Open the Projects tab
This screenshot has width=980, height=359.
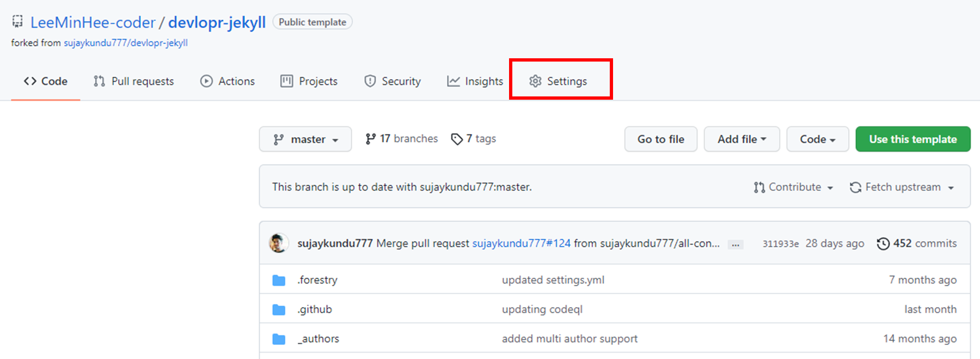(309, 81)
